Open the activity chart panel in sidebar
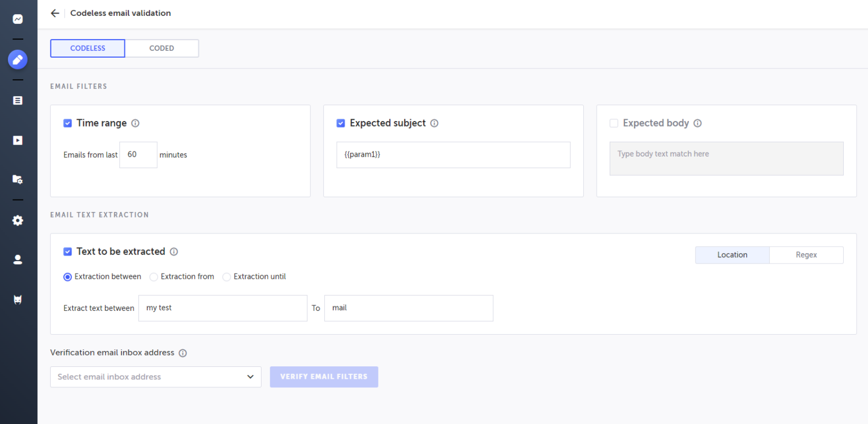868x424 pixels. tap(18, 19)
